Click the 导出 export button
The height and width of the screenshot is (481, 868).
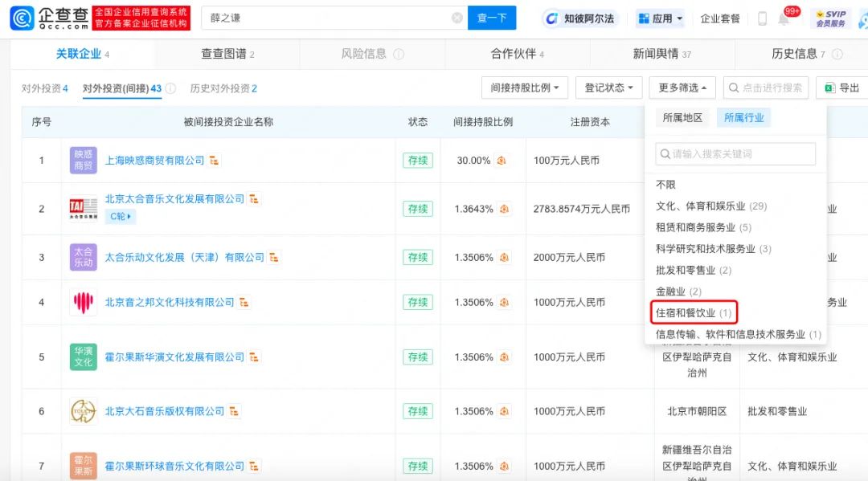pos(842,88)
